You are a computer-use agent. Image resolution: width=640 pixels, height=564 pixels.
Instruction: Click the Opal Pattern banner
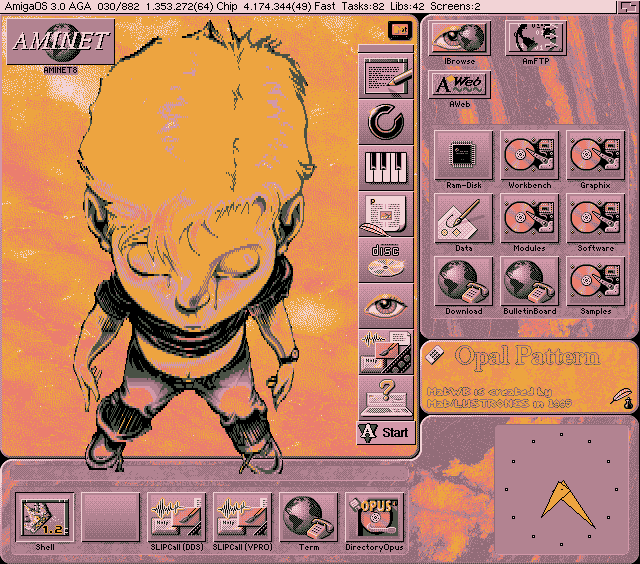click(529, 377)
